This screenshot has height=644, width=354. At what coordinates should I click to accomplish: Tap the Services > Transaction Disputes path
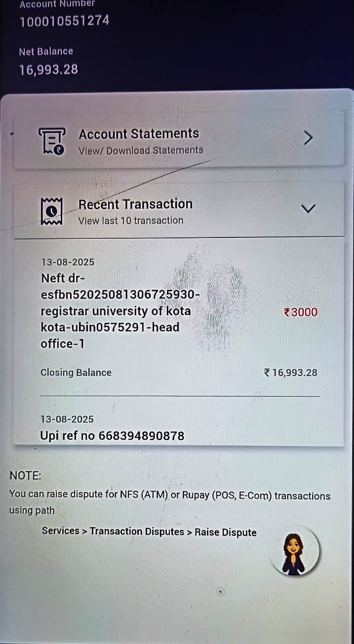pyautogui.click(x=149, y=531)
